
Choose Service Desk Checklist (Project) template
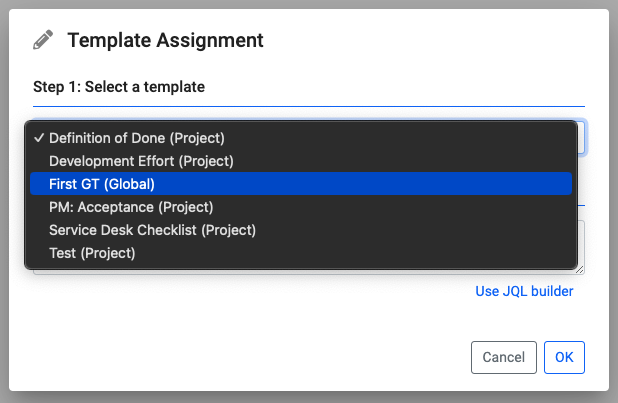[x=152, y=230]
